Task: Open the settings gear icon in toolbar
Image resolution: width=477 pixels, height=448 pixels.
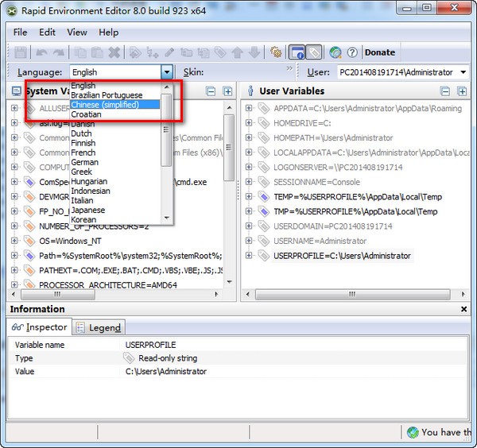Action: tap(276, 52)
